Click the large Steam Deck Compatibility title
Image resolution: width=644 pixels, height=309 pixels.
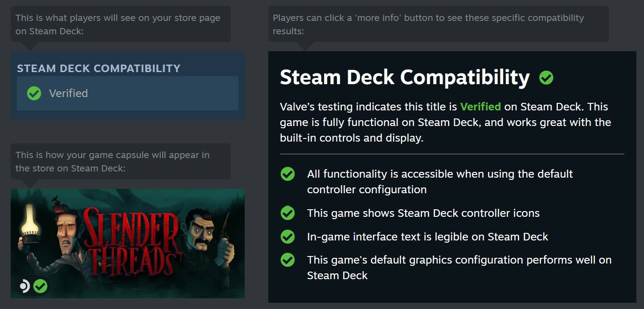(405, 77)
